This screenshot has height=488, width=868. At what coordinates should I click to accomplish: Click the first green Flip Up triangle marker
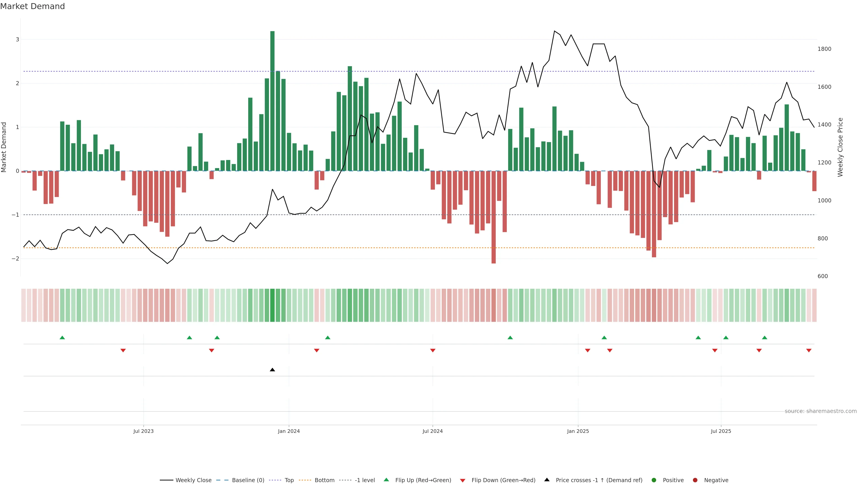pos(62,338)
